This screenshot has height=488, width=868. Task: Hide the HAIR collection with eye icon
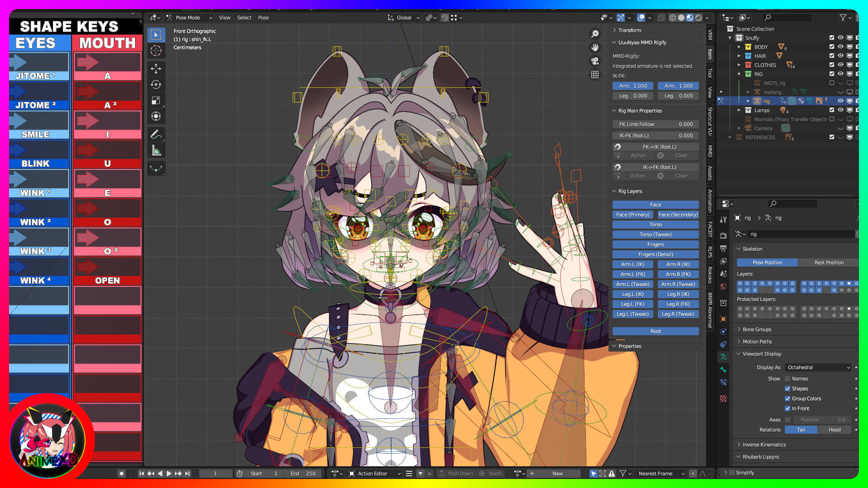tap(840, 56)
